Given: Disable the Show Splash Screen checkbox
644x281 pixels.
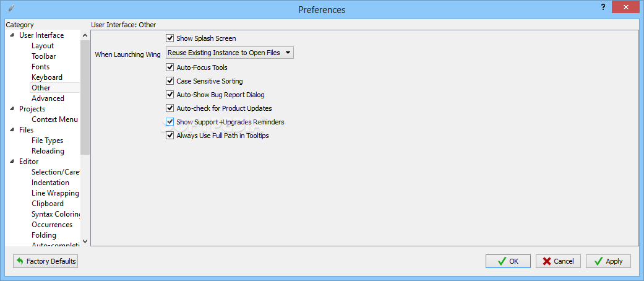Looking at the screenshot, I should point(170,38).
